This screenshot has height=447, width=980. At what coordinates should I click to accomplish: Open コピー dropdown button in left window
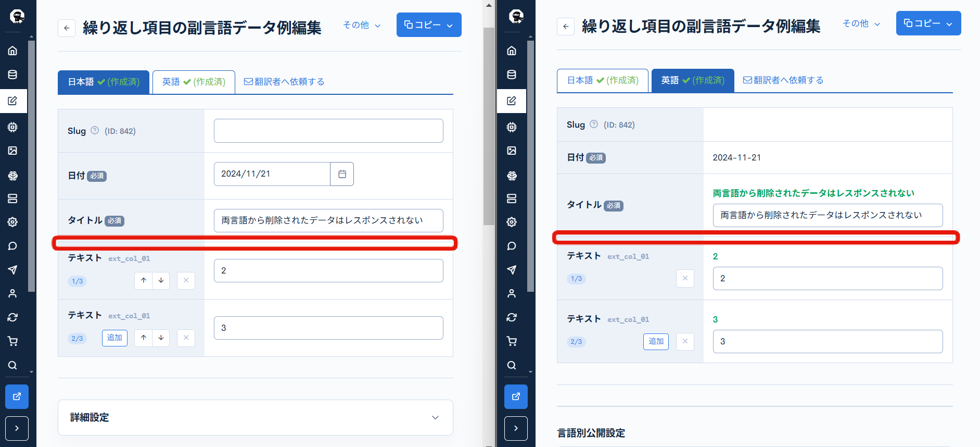tap(429, 24)
